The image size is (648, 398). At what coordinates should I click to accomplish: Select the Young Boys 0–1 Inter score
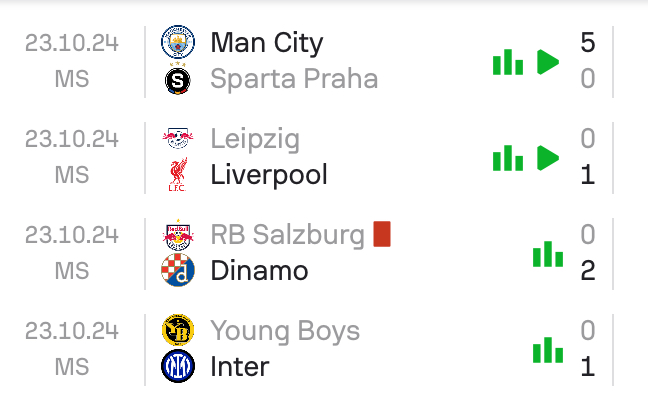click(588, 349)
